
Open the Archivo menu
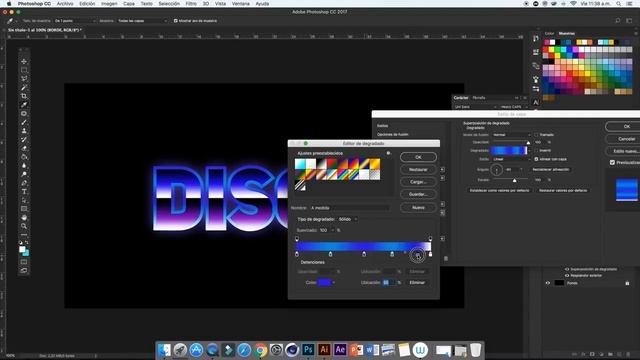tap(65, 4)
